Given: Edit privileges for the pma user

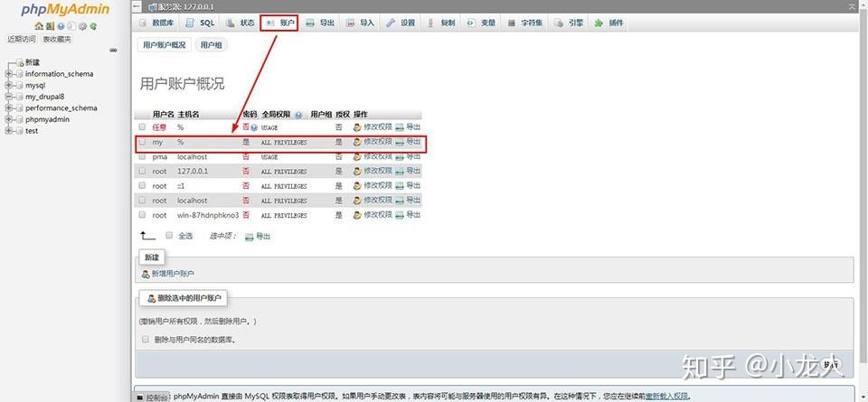Looking at the screenshot, I should [373, 156].
